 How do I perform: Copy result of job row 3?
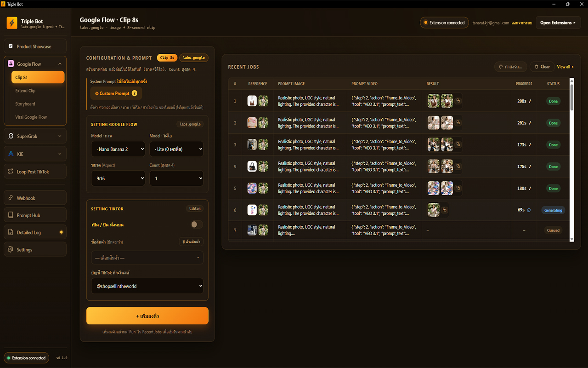pos(458,144)
